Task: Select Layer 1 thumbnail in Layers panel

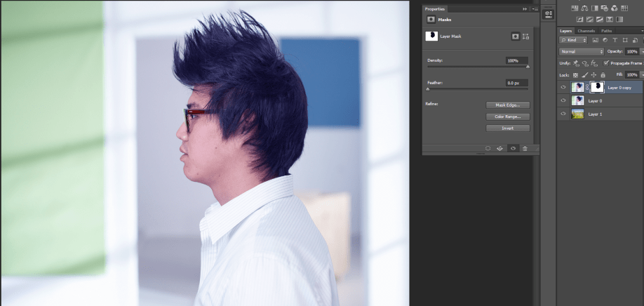Action: click(577, 114)
